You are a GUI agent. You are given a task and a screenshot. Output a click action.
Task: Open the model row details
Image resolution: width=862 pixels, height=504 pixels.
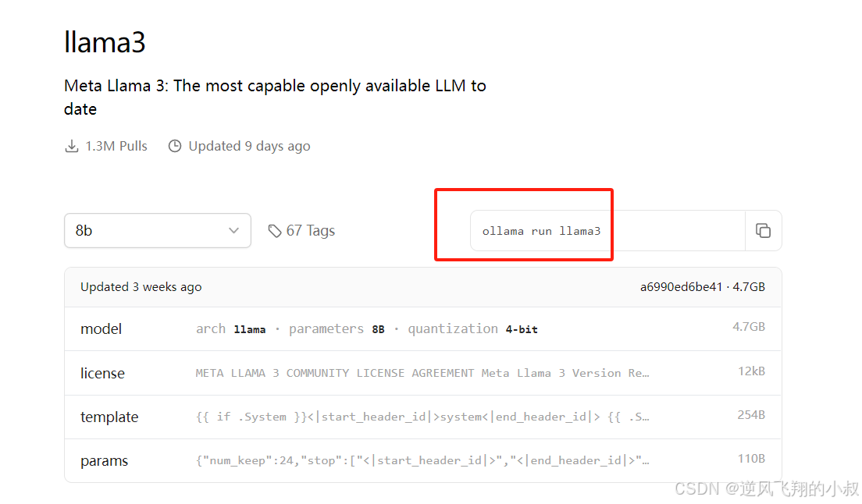coord(422,329)
